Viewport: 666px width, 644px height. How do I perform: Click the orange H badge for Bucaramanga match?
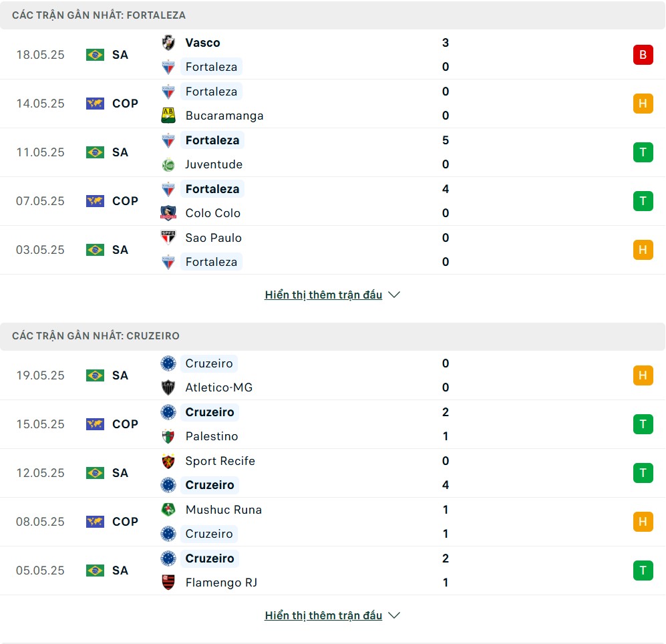coord(643,104)
